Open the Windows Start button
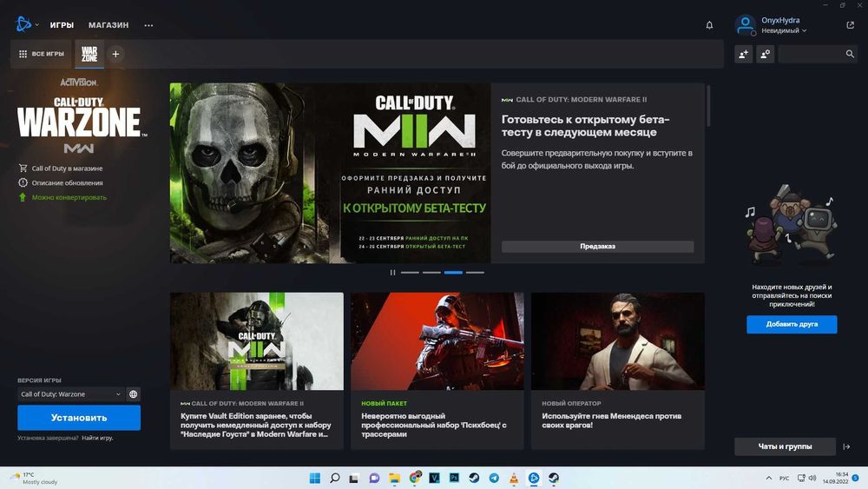Image resolution: width=868 pixels, height=489 pixels. (315, 478)
